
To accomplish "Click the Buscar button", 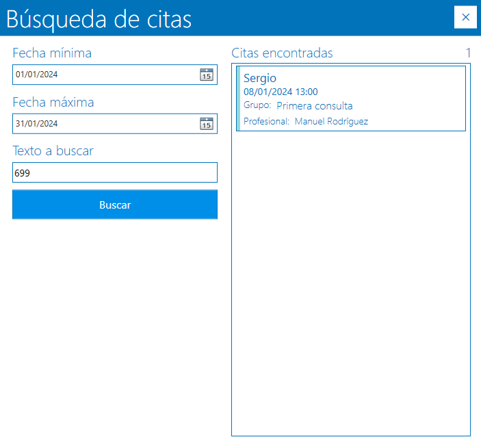I will 115,205.
